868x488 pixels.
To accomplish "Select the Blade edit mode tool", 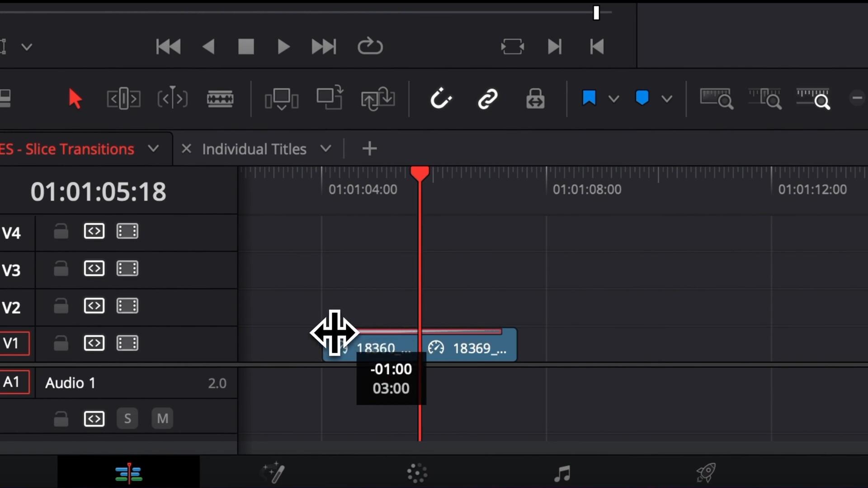I will pyautogui.click(x=220, y=99).
